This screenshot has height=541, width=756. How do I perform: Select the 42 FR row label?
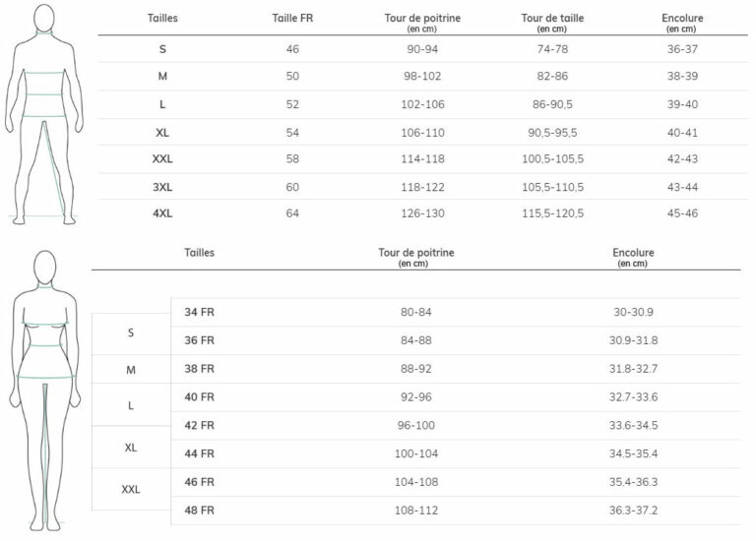(x=199, y=425)
